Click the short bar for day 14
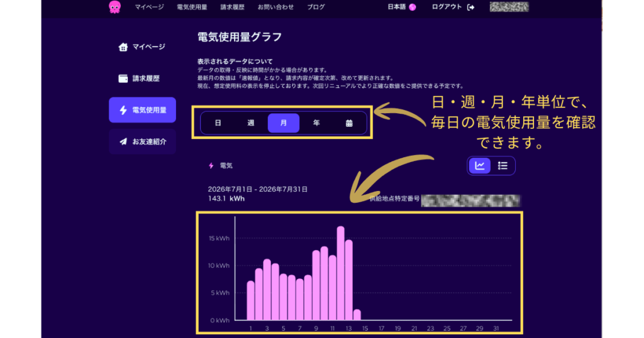 357,315
